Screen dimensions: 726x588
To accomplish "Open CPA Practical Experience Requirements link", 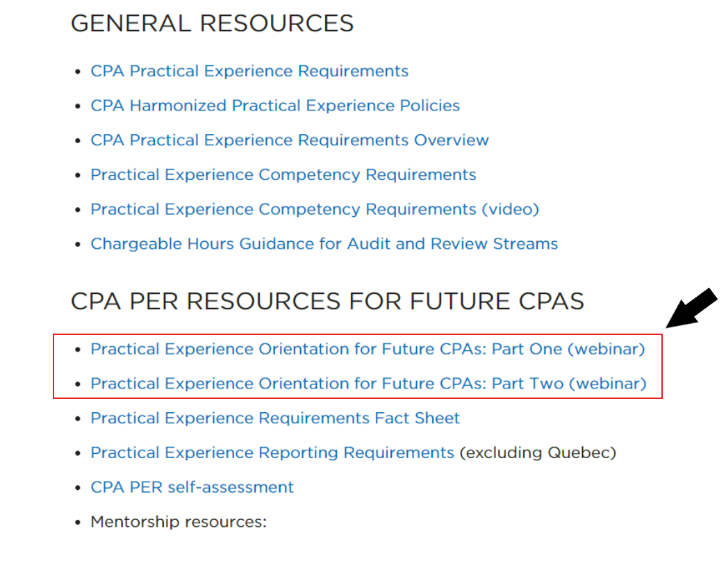I will 249,72.
